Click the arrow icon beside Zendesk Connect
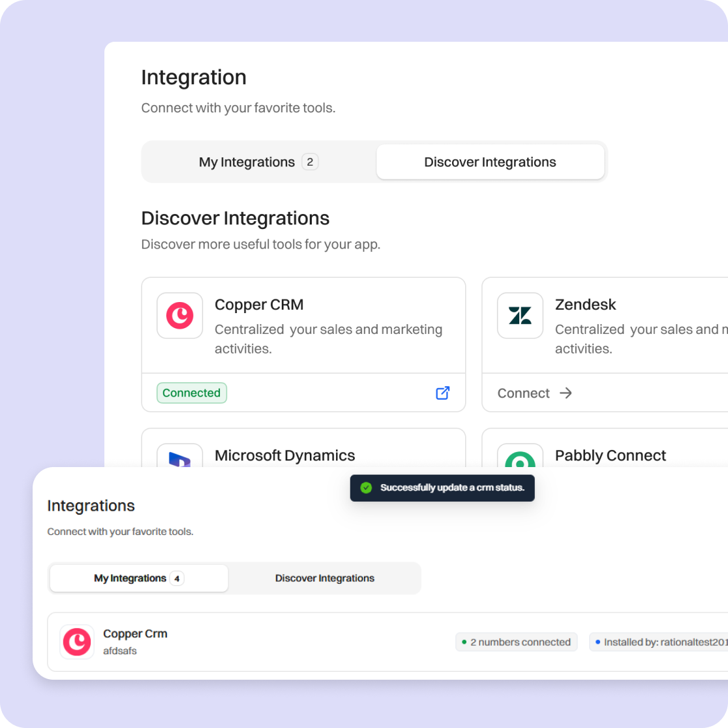 (x=566, y=393)
